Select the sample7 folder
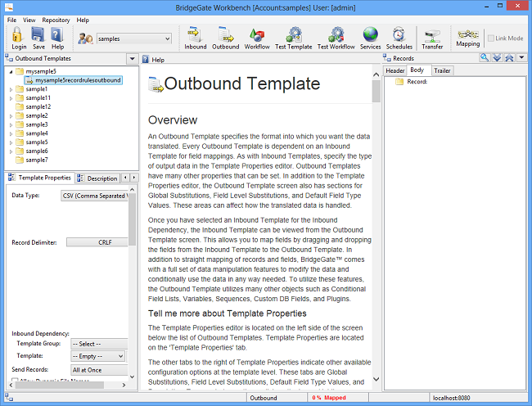532x406 pixels. (x=32, y=160)
